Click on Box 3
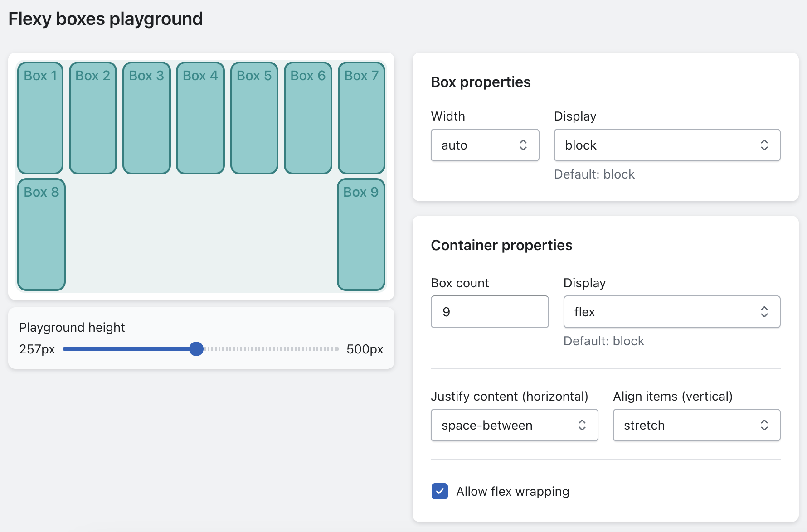 click(146, 118)
